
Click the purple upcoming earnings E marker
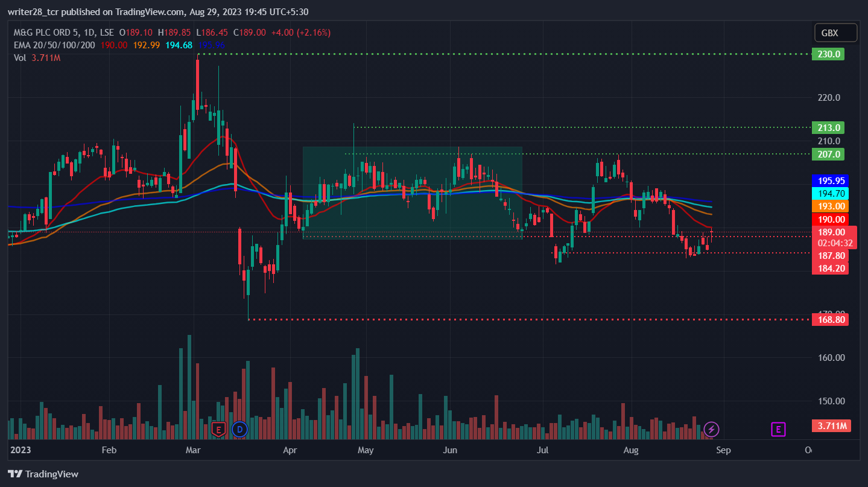pyautogui.click(x=778, y=430)
